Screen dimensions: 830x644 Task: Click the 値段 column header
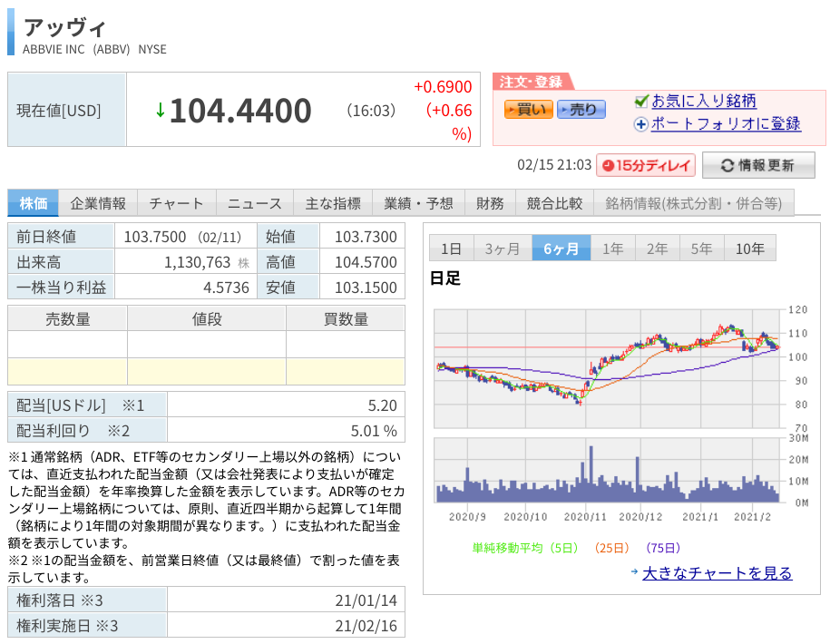click(207, 318)
